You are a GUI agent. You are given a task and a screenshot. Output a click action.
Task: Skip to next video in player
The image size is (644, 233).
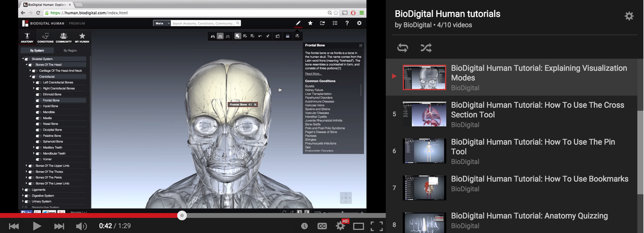59,226
